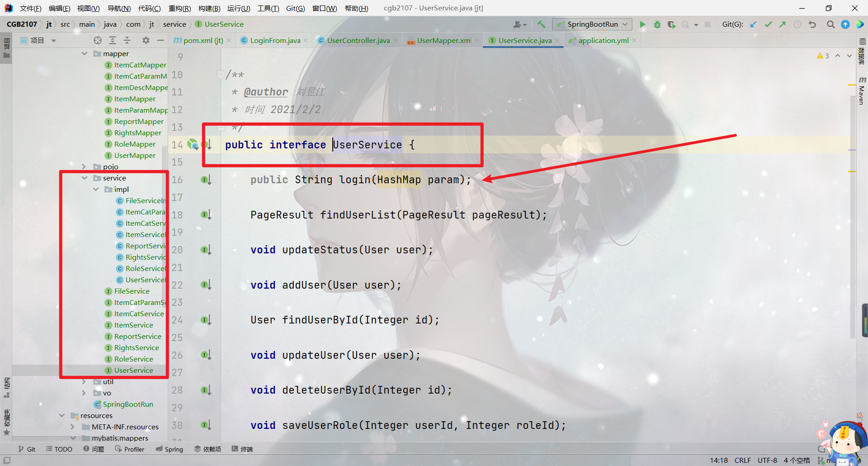Run with coverage using the shield icon
The width and height of the screenshot is (868, 466).
click(672, 24)
